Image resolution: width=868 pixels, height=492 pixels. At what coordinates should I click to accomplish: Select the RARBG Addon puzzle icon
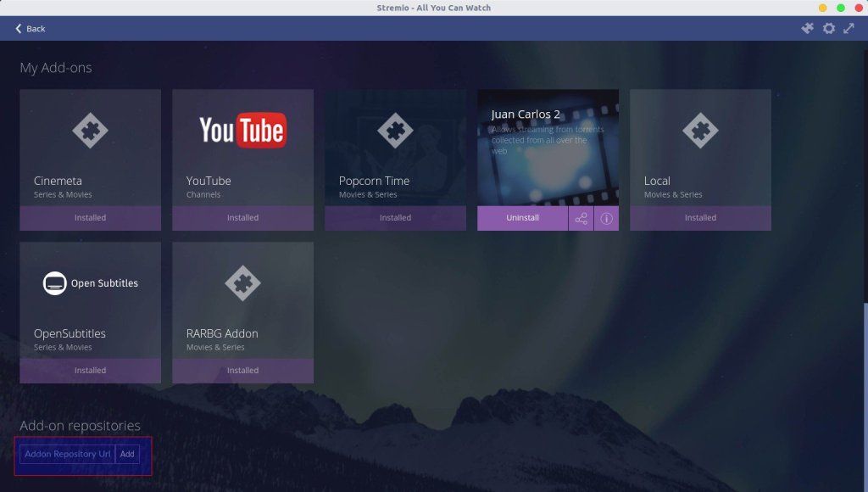242,283
